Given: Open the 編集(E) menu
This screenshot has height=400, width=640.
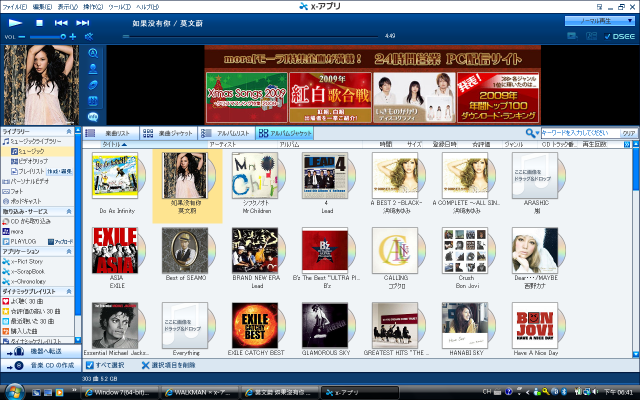Looking at the screenshot, I should click(x=42, y=7).
